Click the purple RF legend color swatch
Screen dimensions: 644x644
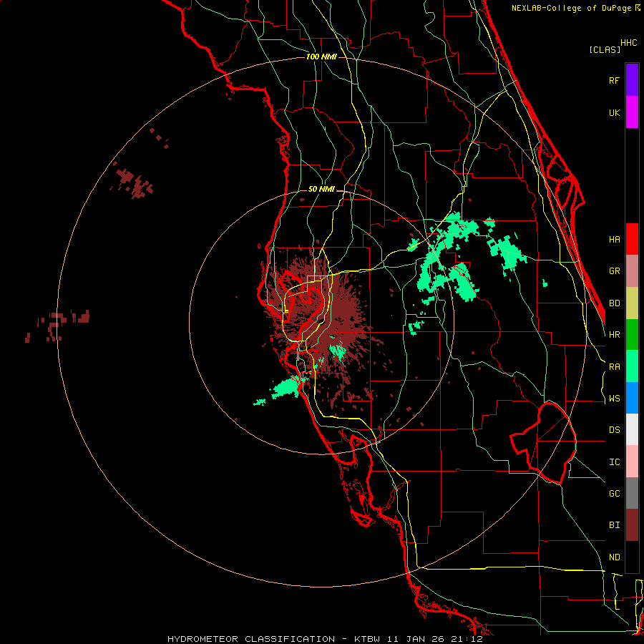(x=632, y=80)
